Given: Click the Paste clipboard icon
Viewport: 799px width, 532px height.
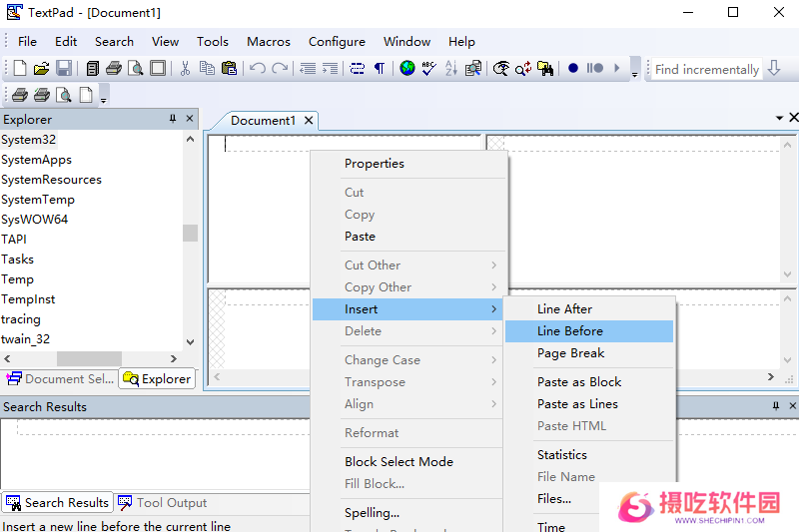Looking at the screenshot, I should pos(230,68).
